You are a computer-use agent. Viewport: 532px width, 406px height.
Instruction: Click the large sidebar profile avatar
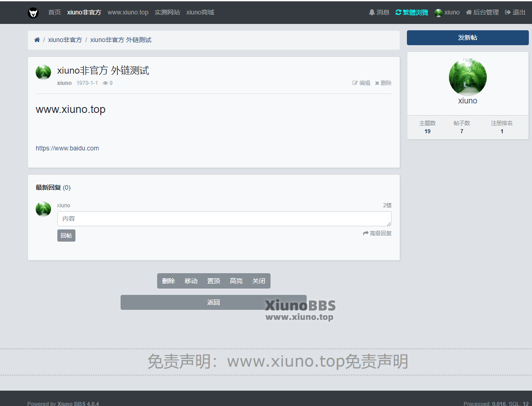(x=467, y=77)
